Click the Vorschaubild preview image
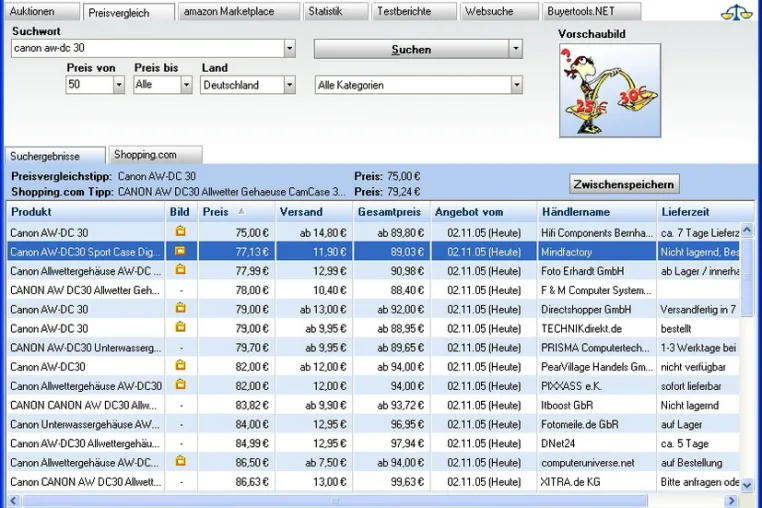Viewport: 762px width, 508px height. tap(610, 90)
